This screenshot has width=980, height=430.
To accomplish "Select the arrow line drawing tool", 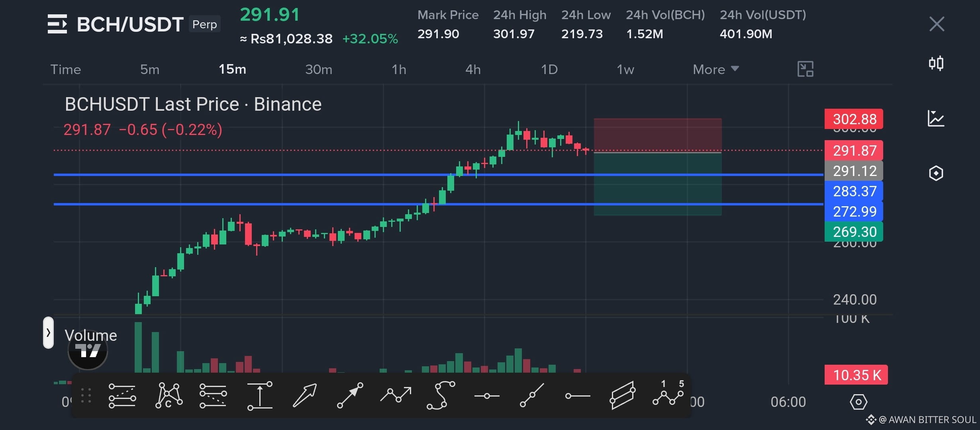I will 350,395.
